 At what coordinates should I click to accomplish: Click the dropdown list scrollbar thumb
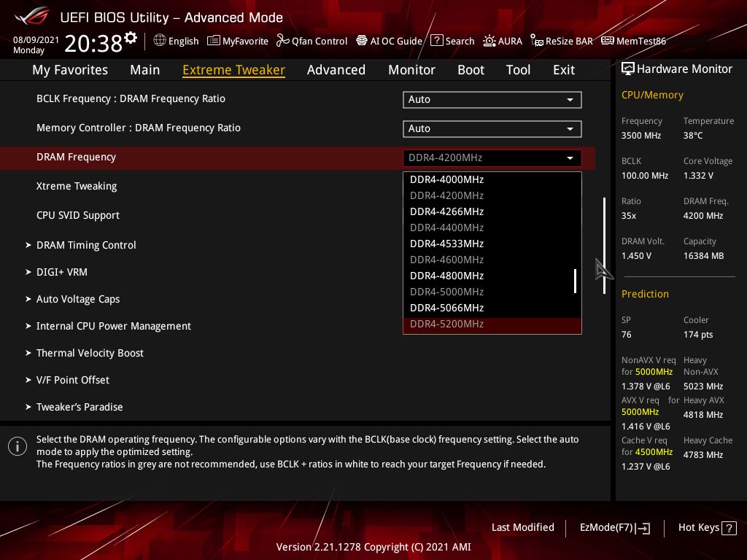pyautogui.click(x=575, y=281)
